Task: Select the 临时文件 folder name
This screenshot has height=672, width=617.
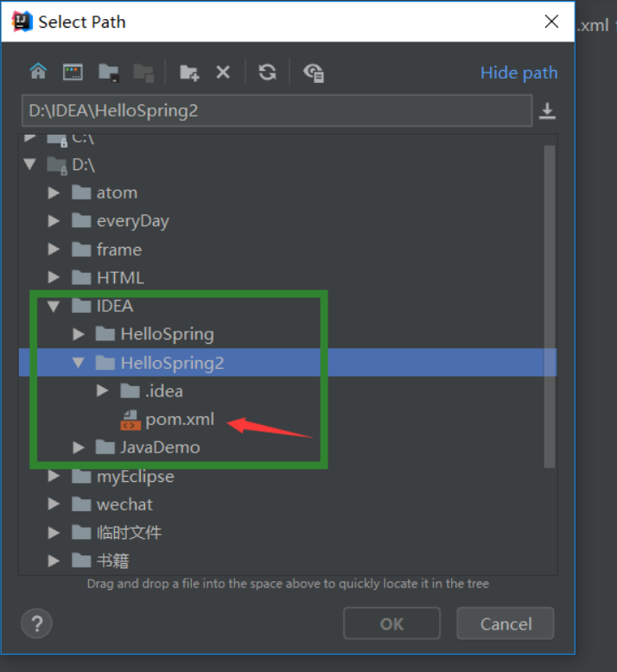Action: [129, 533]
